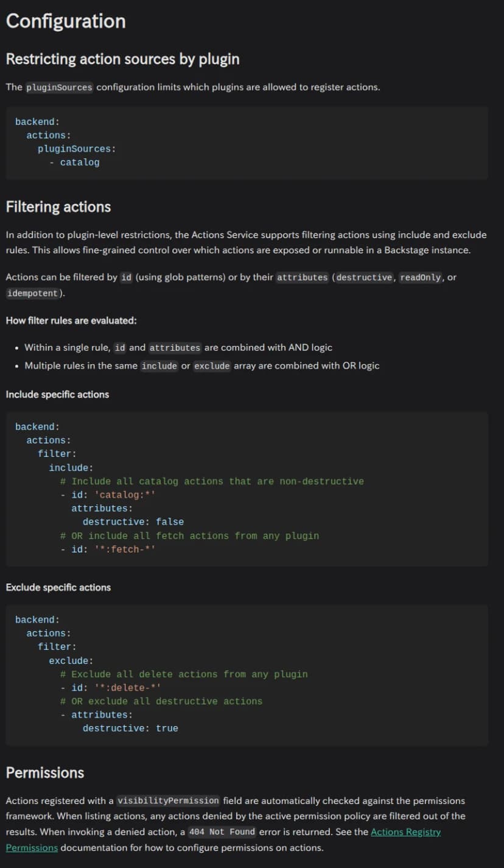Select the 'Restricting action sources by plugin' heading
Image resolution: width=504 pixels, height=868 pixels.
122,59
